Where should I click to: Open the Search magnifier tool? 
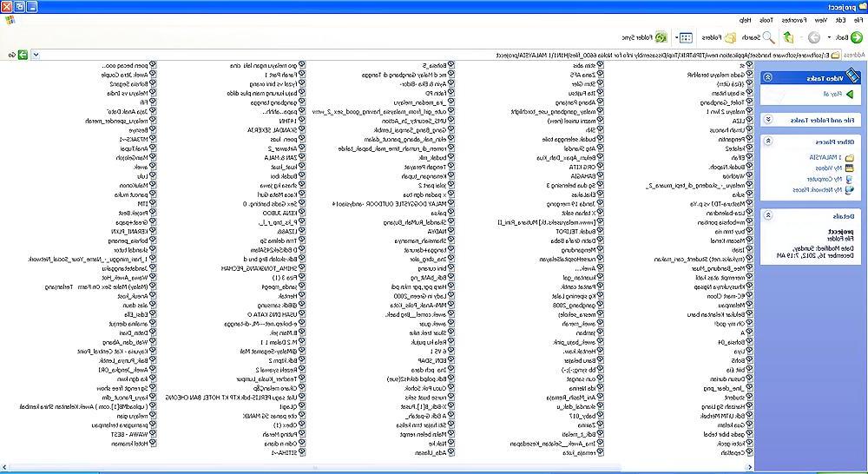click(768, 37)
